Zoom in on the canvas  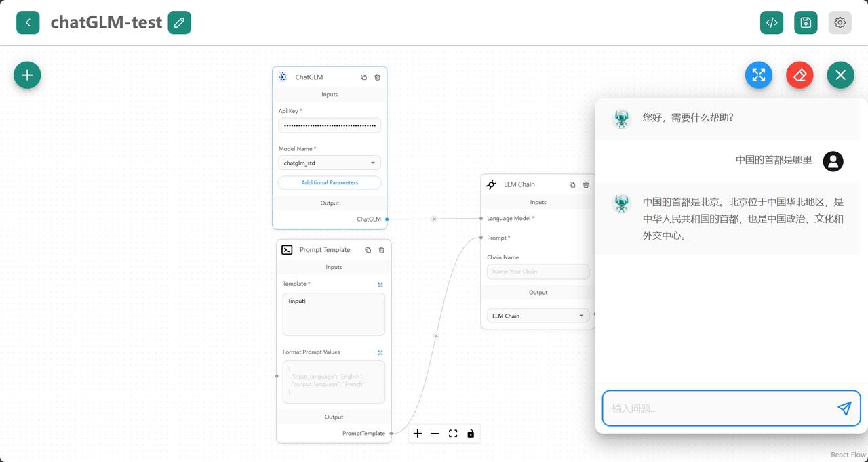pos(418,434)
